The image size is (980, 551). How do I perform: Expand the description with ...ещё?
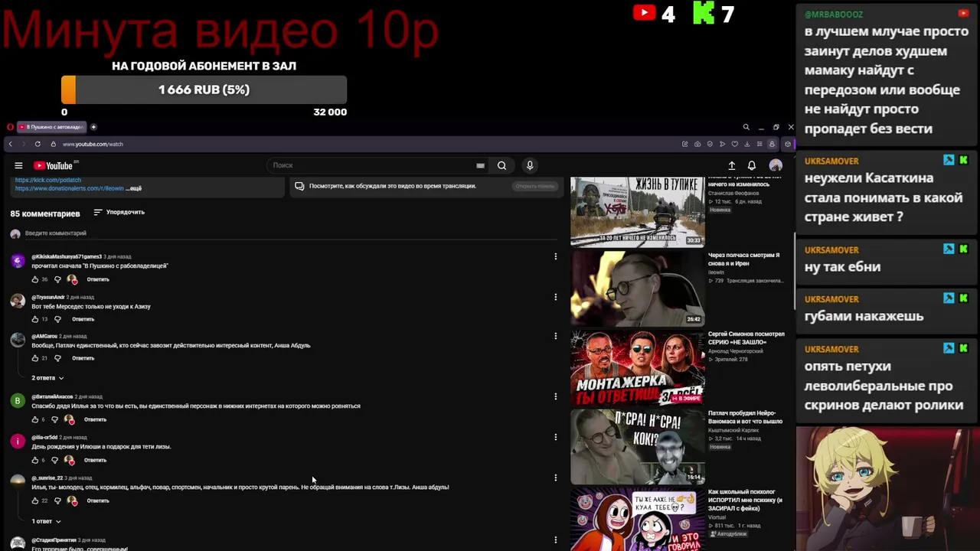[134, 188]
